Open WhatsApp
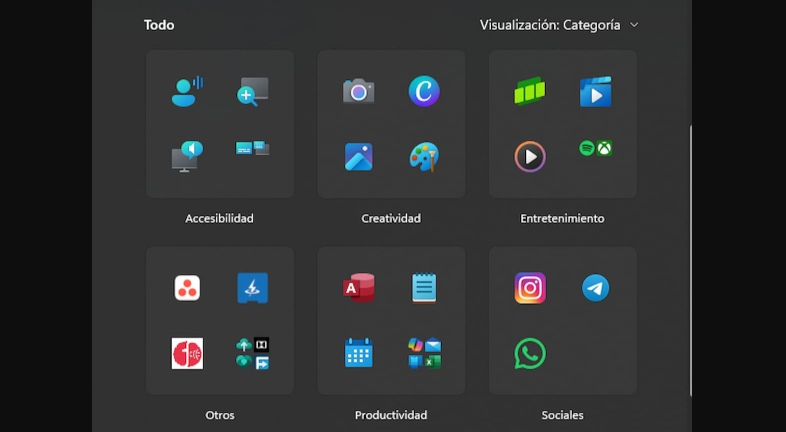 pyautogui.click(x=530, y=353)
